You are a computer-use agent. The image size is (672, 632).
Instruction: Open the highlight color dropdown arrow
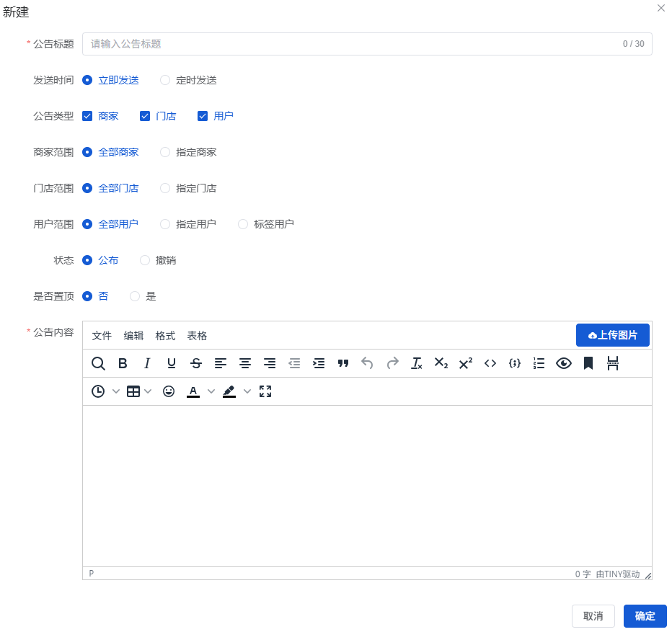point(247,391)
